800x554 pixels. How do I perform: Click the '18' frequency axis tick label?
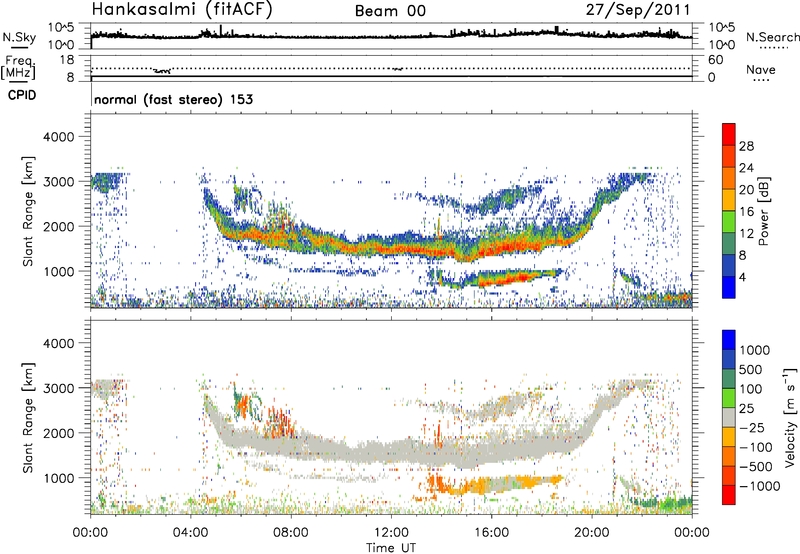pyautogui.click(x=67, y=60)
